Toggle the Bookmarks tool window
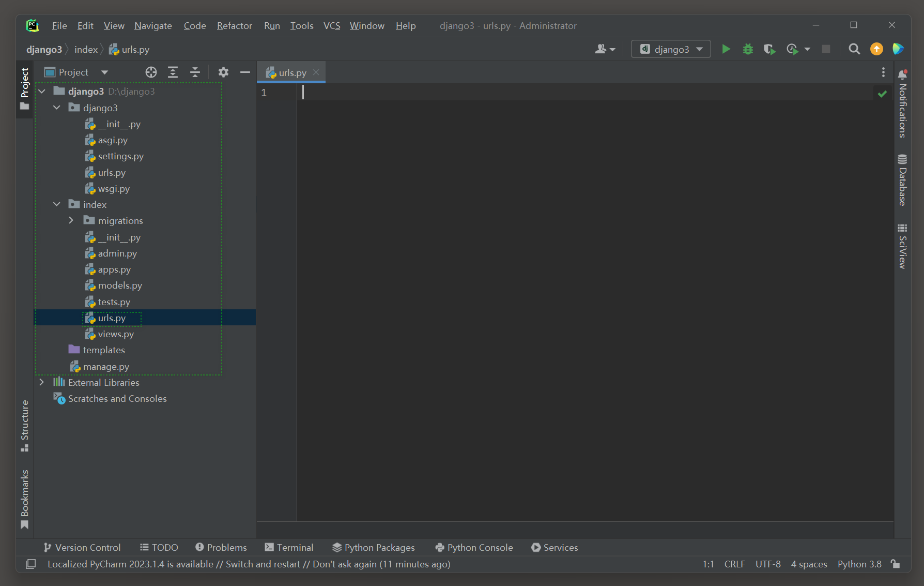The image size is (924, 586). 24,499
